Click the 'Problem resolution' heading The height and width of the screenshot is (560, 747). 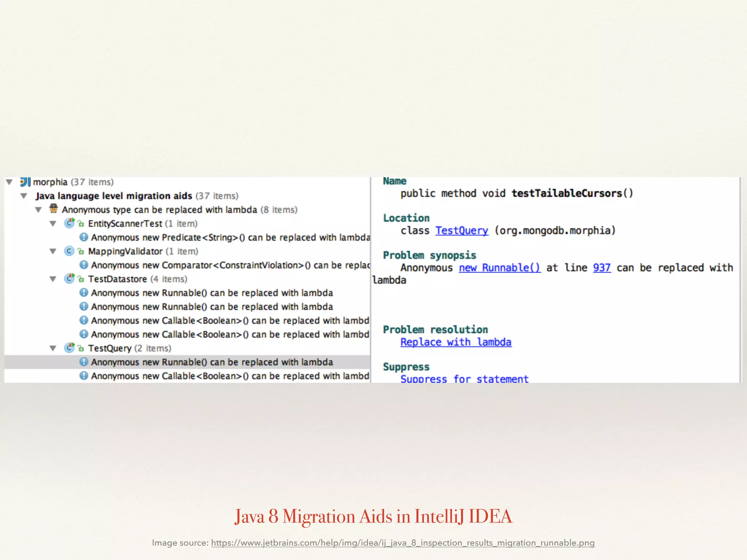click(x=436, y=330)
